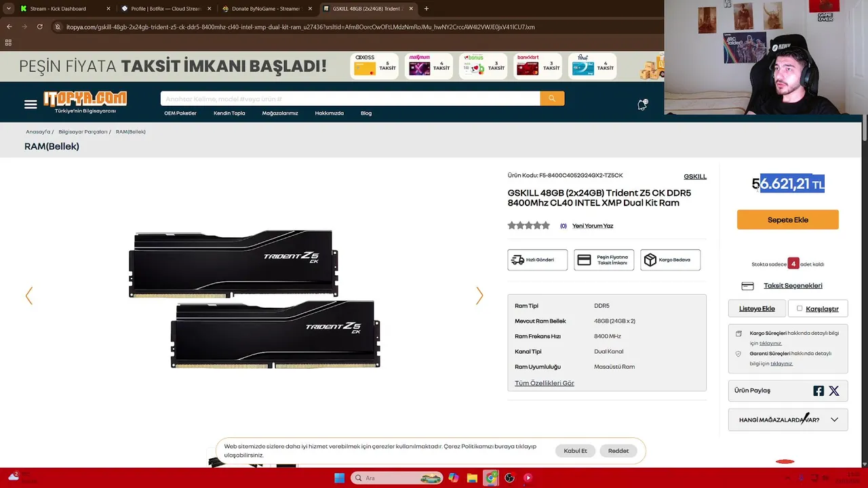This screenshot has height=488, width=868.
Task: Open the hamburger menu beside the itopya logo
Action: (31, 104)
